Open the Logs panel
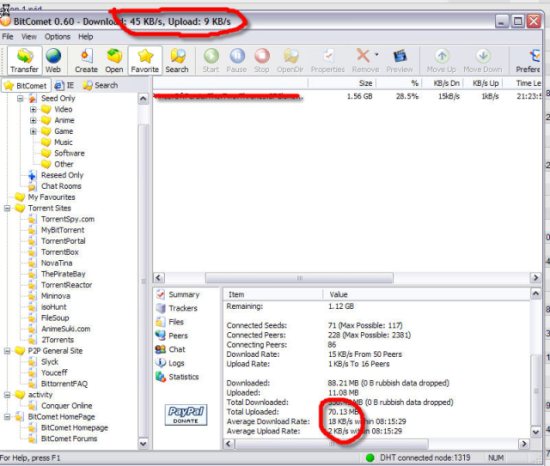The image size is (550, 466). [170, 363]
